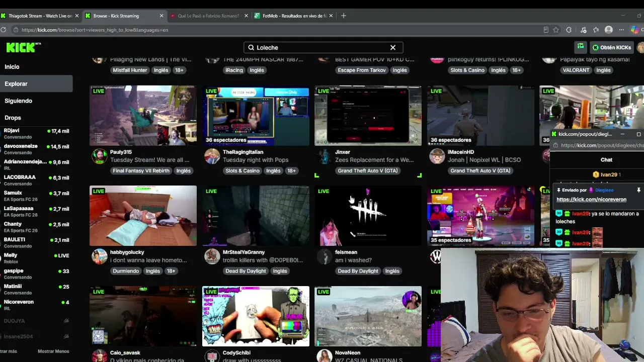644x362 pixels.
Task: Switch to the FotMob Resultados en vivo tab
Action: (294, 16)
